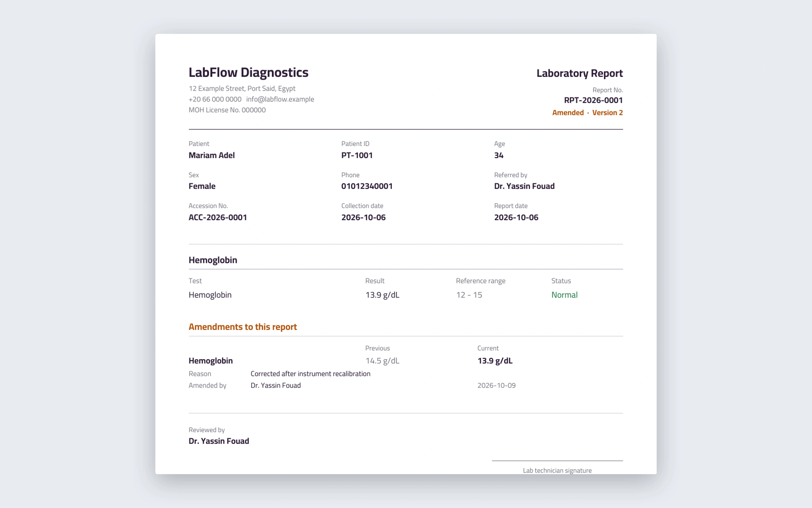Viewport: 812px width, 508px height.
Task: Select the phone value 01012340001
Action: point(367,186)
